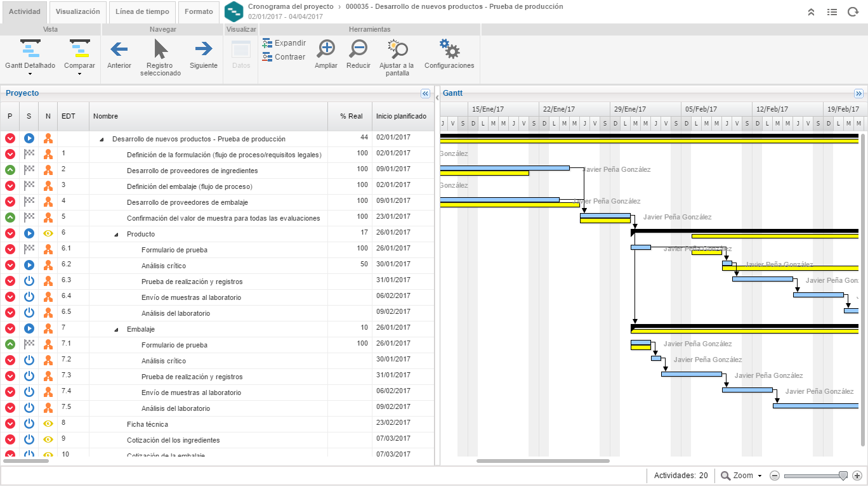Click the blue Gantt bar of task 7.3
Screen dimensions: 868x487
pyautogui.click(x=692, y=374)
